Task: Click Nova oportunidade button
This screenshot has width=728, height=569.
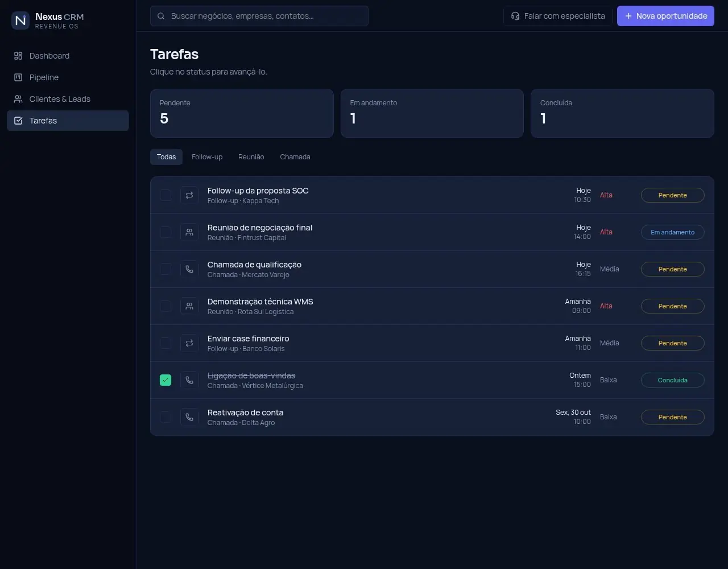Action: 665,16
